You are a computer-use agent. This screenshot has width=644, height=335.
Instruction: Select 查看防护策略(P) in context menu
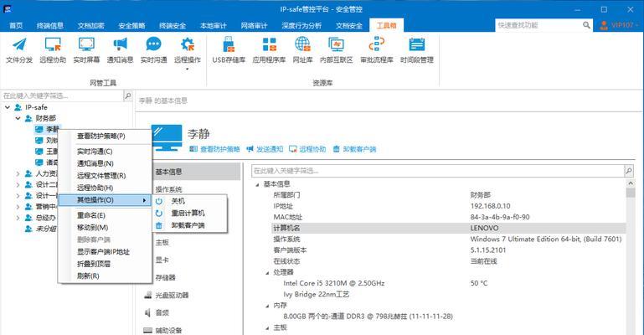(x=106, y=136)
